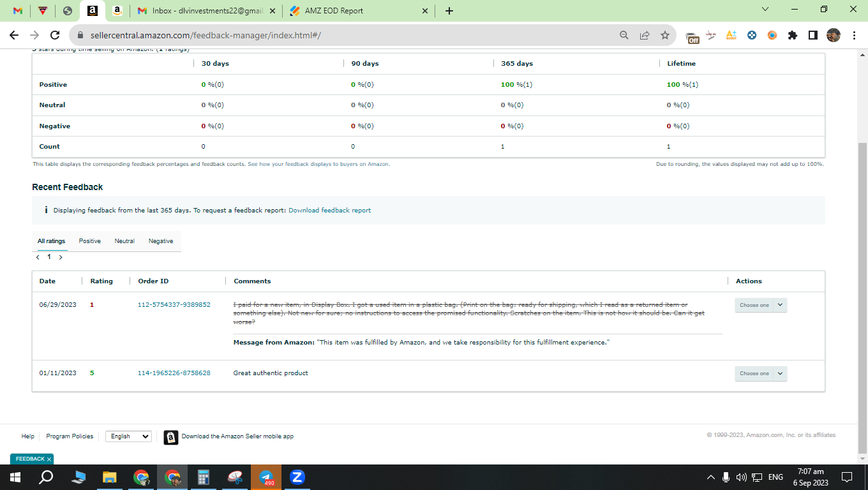
Task: Open the volume control in system tray
Action: (x=741, y=477)
